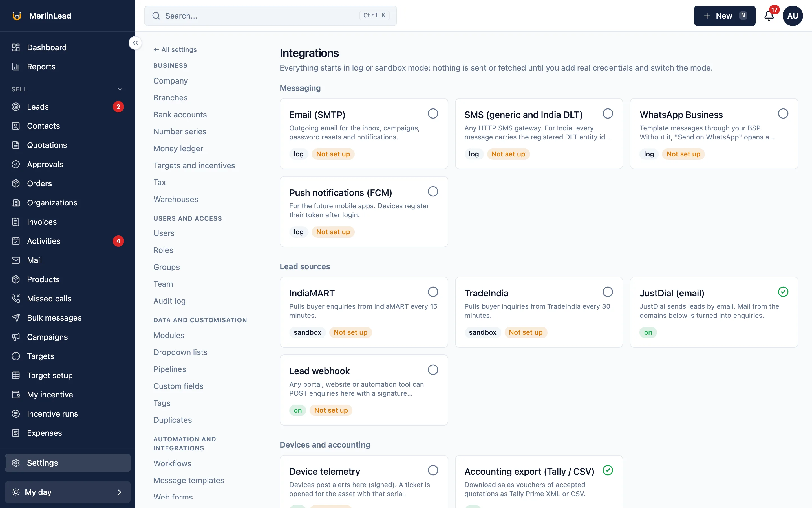812x508 pixels.
Task: Open the Accounting export (Tally / CSV) card
Action: pos(539,481)
